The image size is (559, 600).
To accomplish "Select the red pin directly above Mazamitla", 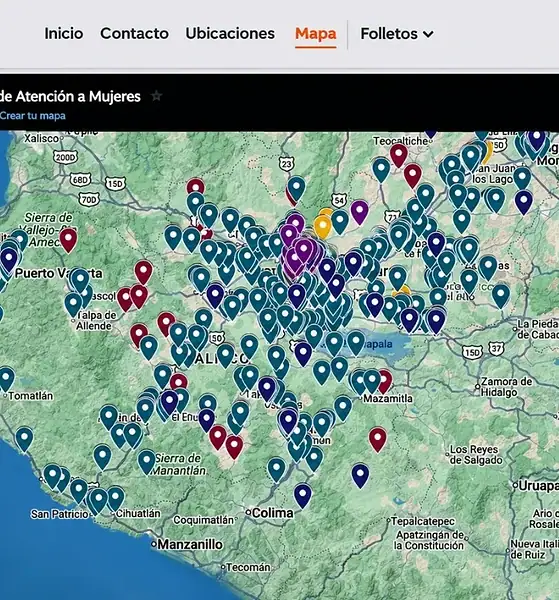I will pyautogui.click(x=384, y=381).
